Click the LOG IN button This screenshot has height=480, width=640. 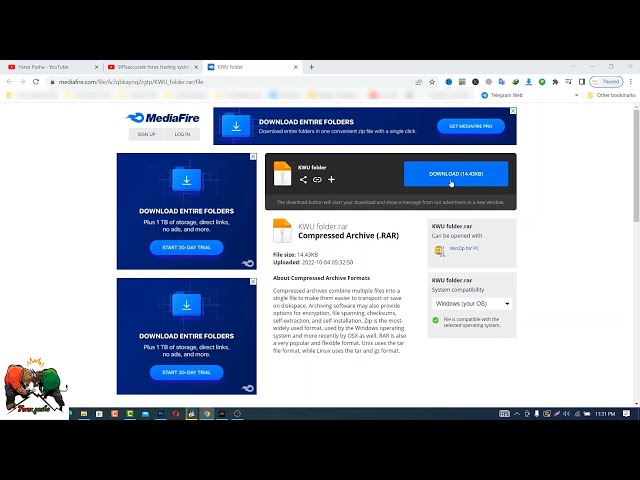[182, 134]
